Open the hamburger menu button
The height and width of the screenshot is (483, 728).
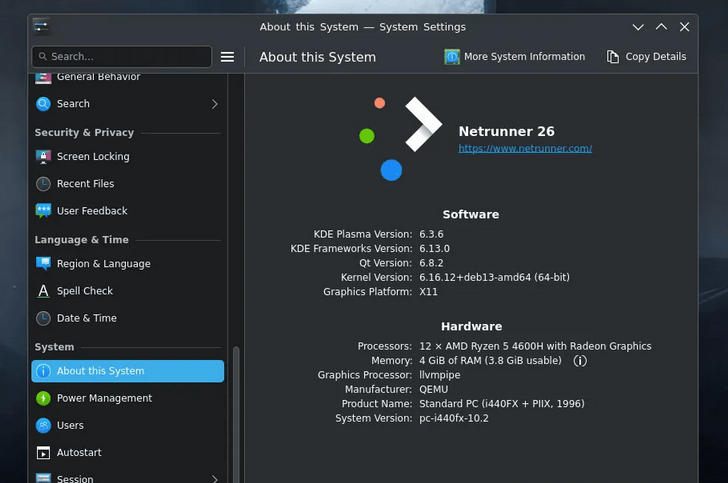(227, 57)
